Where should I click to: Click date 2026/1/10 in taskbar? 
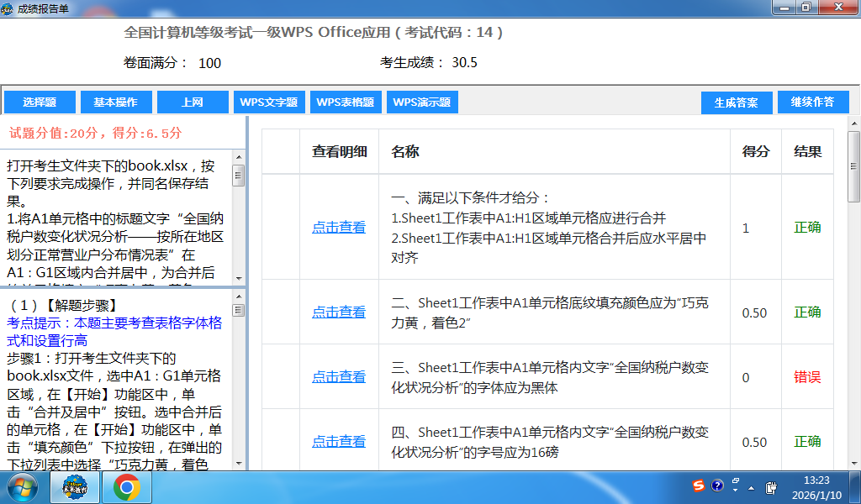tap(816, 496)
